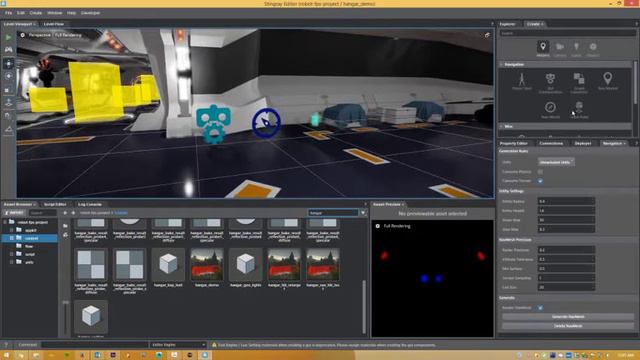640x360 pixels.
Task: Expand the root project folder in the tree
Action: (x=5, y=222)
